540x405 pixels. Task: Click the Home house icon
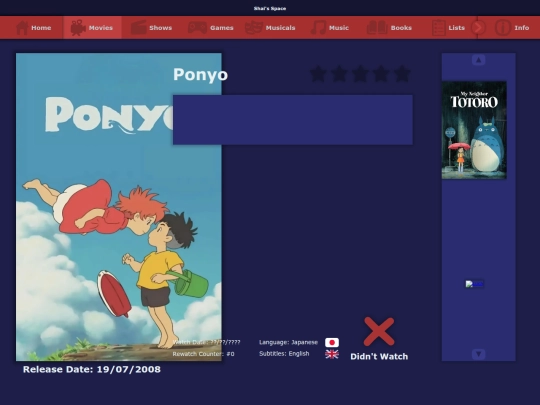22,28
